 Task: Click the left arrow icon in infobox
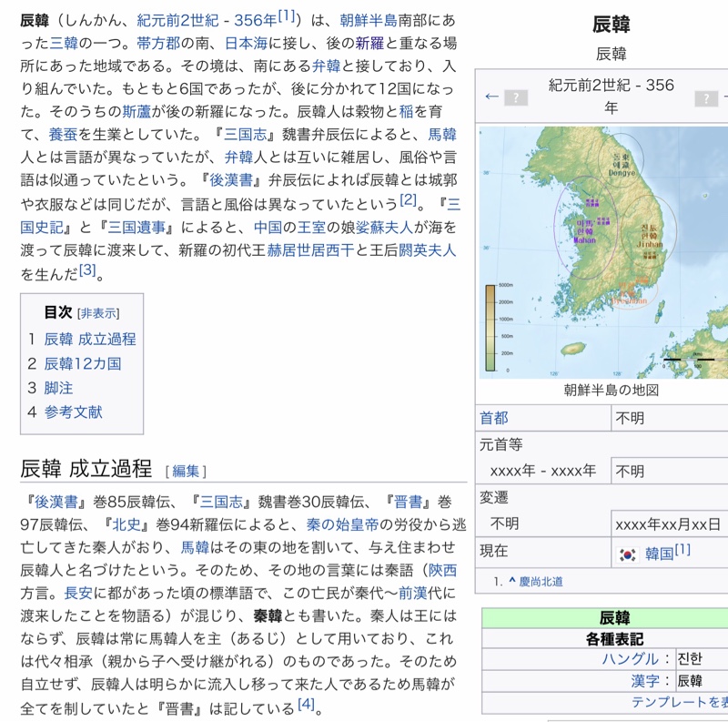click(491, 97)
